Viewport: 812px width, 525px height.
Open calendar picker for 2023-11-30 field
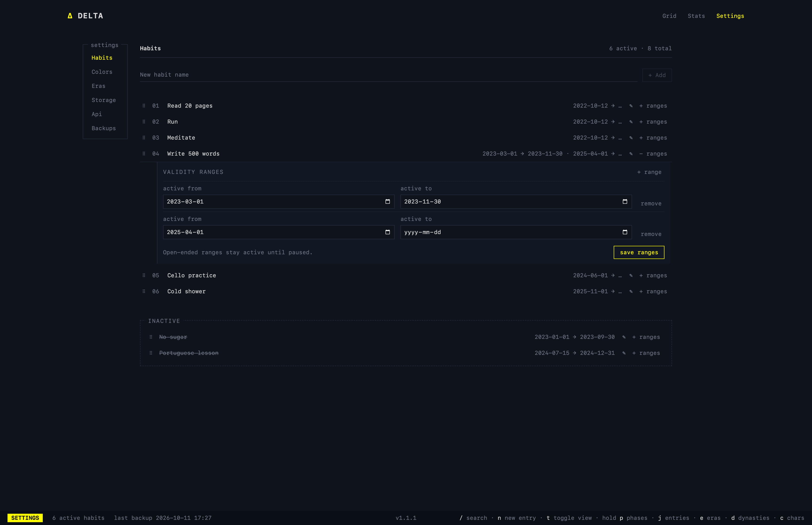click(625, 201)
